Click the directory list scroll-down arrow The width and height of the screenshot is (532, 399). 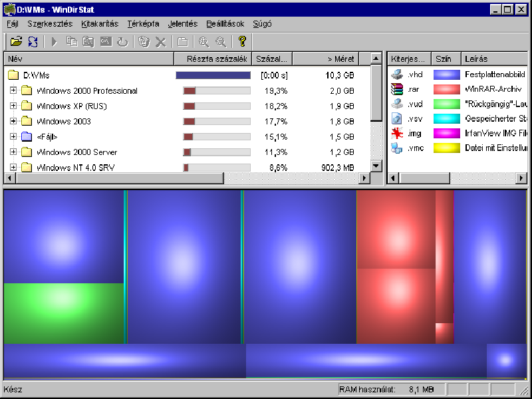click(x=376, y=166)
